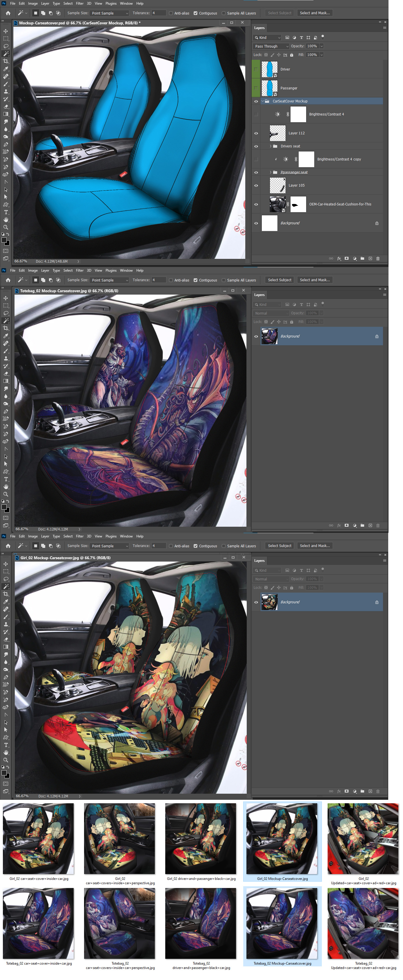Image resolution: width=403 pixels, height=980 pixels.
Task: Choose the Type tool in Mockup-Carseatcover.psd window
Action: (x=6, y=212)
